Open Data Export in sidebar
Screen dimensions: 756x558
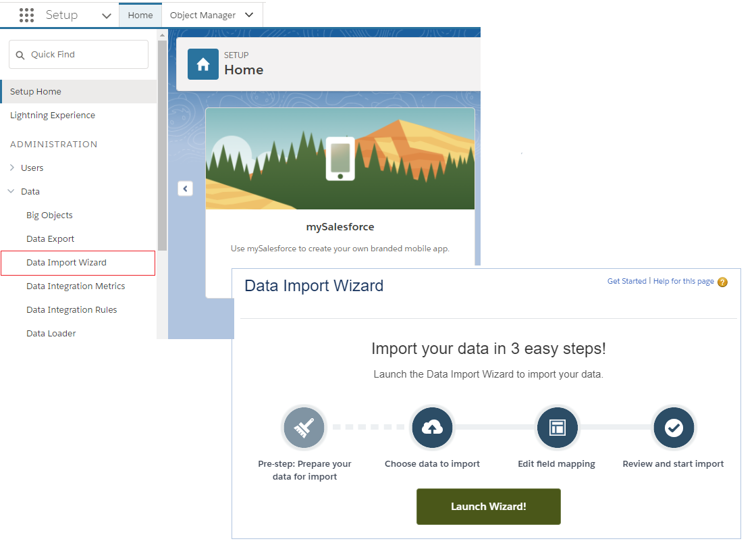point(50,239)
